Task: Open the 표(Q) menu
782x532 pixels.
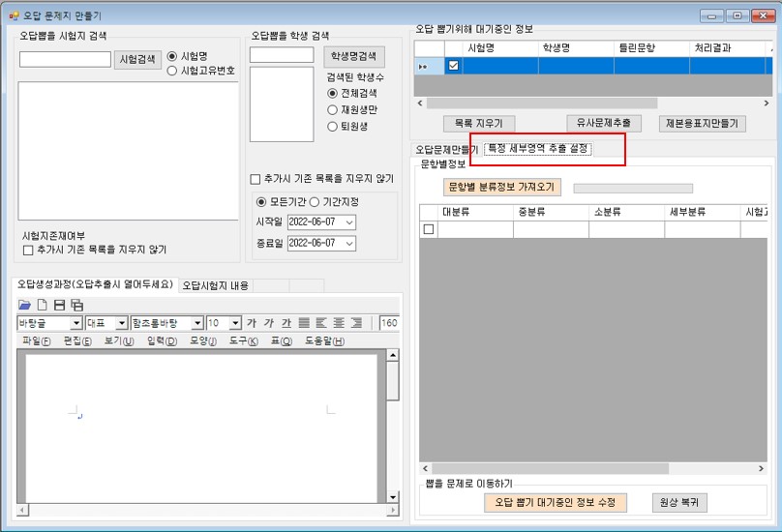Action: [282, 341]
